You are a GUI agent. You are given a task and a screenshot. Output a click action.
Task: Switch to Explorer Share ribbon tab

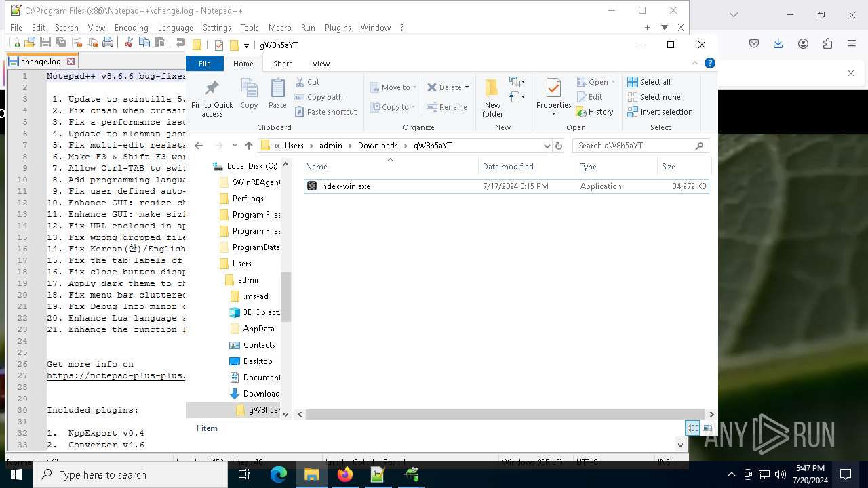pyautogui.click(x=283, y=64)
